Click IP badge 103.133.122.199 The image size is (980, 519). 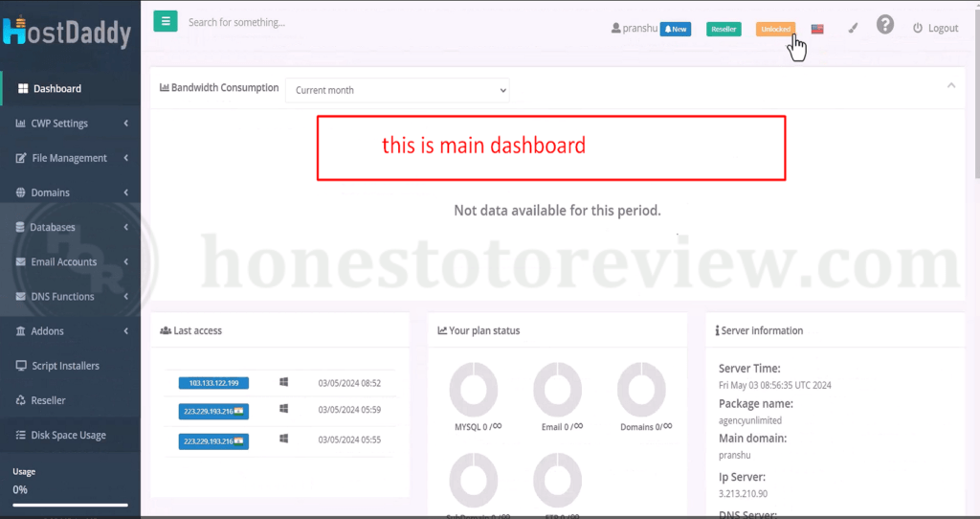[213, 383]
